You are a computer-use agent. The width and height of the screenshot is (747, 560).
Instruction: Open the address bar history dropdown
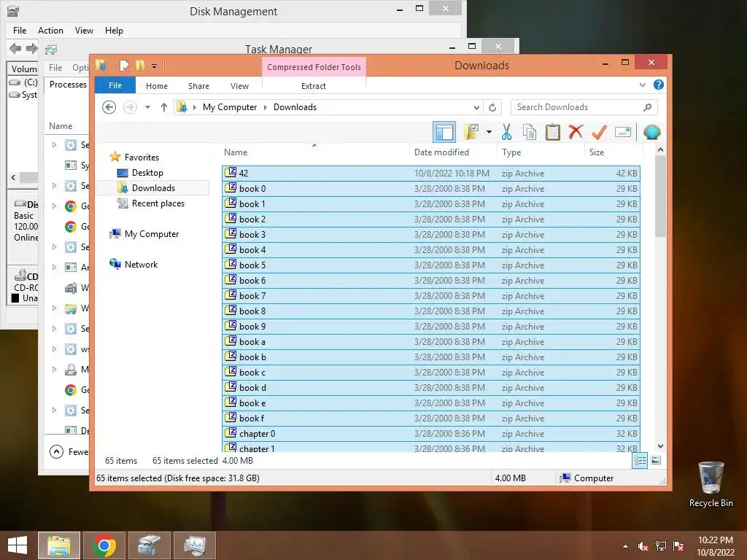click(476, 107)
